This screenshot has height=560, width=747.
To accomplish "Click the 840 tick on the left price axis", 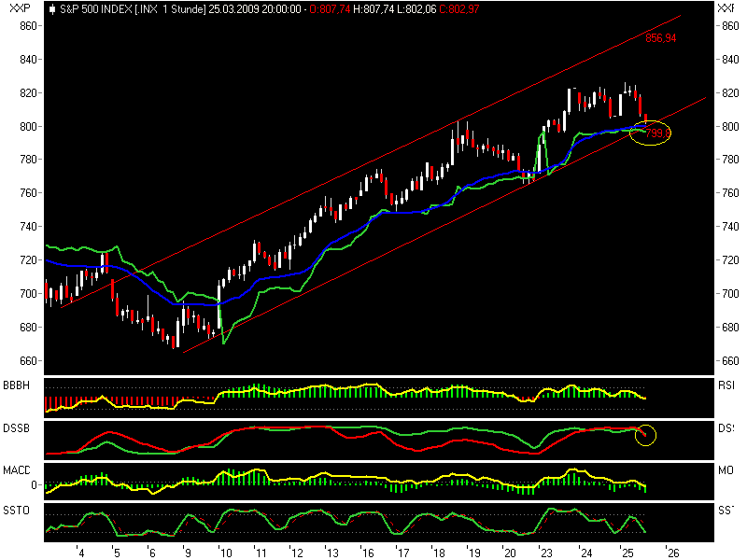I will (28, 60).
